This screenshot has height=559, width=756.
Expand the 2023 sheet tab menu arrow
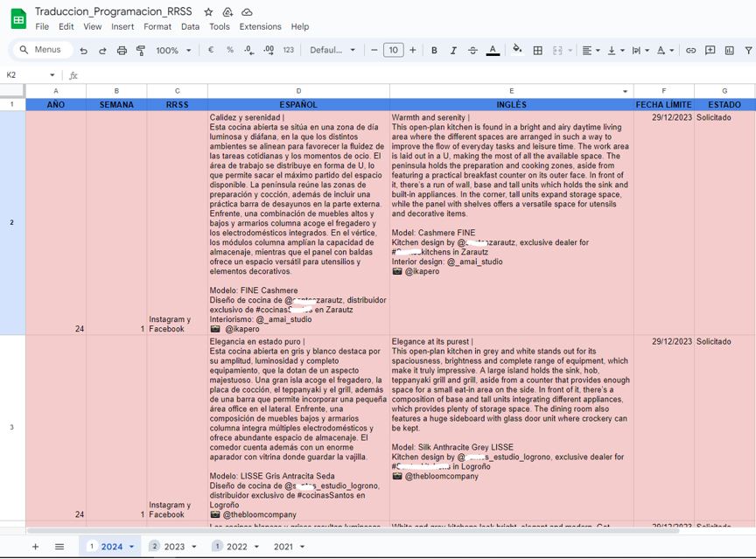(x=194, y=547)
